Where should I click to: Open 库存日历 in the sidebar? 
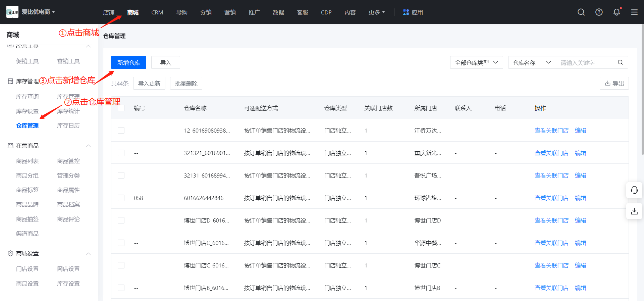[68, 126]
